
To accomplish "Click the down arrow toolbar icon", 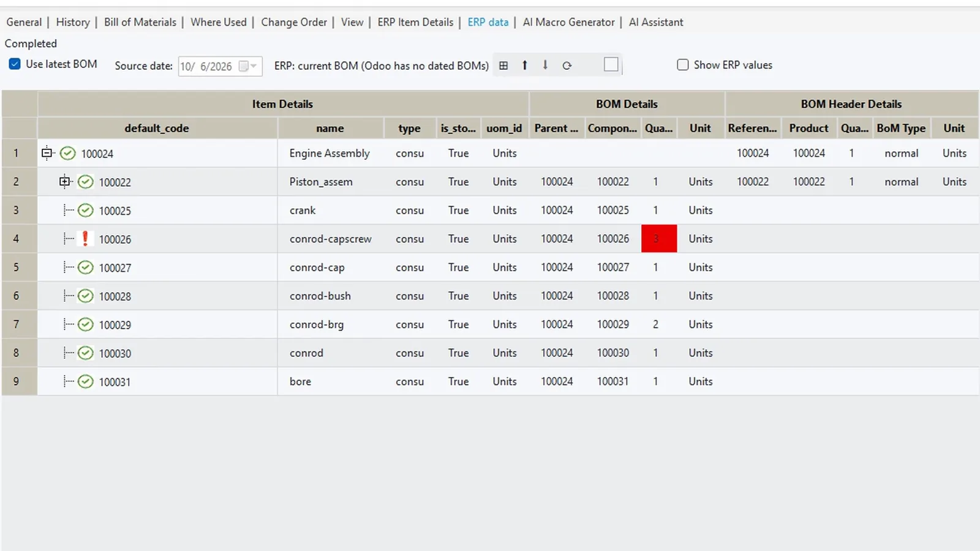I will pyautogui.click(x=545, y=65).
